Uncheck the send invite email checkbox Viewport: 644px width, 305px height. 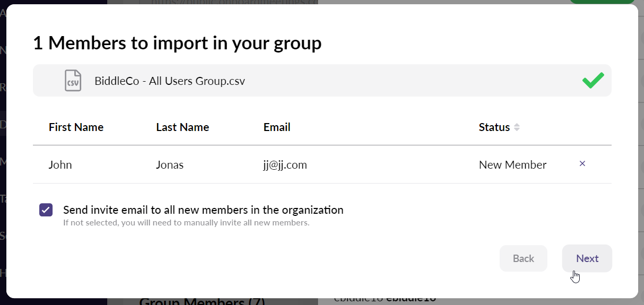[x=46, y=210]
